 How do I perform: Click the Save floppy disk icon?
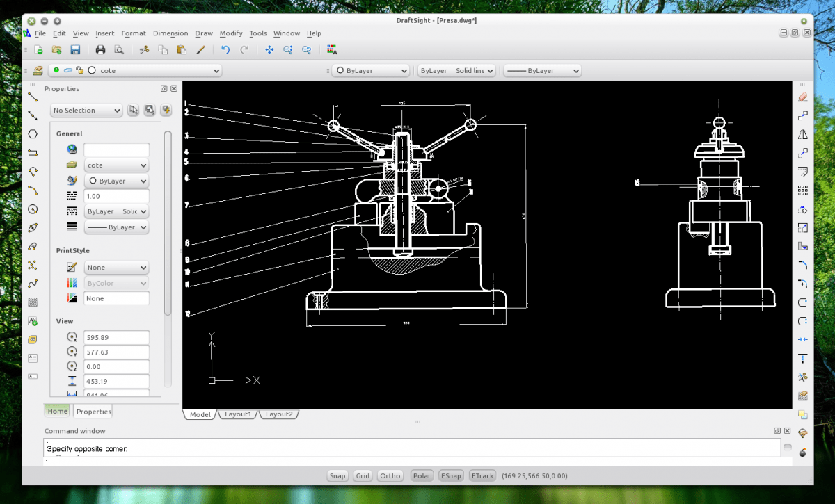[x=75, y=50]
